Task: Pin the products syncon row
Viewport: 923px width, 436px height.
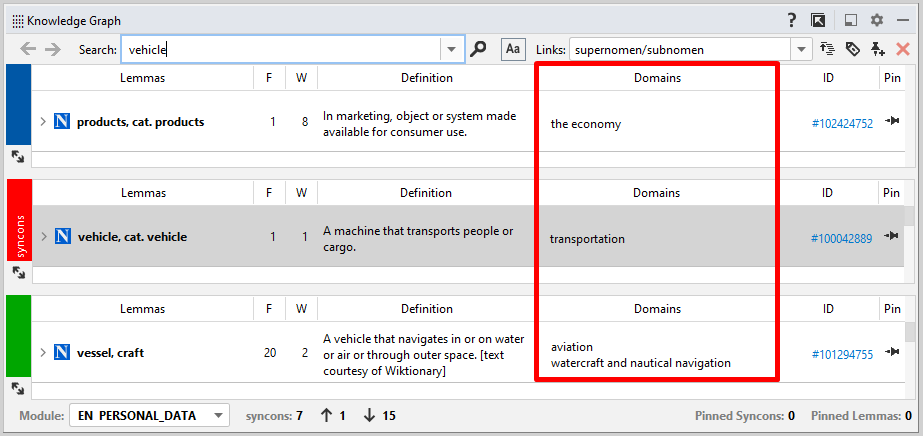Action: [892, 122]
